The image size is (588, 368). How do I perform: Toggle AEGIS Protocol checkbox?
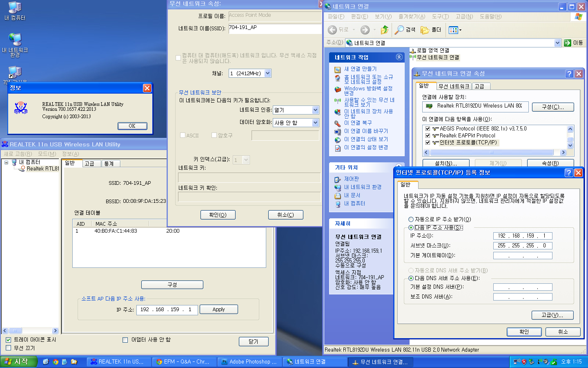click(428, 129)
